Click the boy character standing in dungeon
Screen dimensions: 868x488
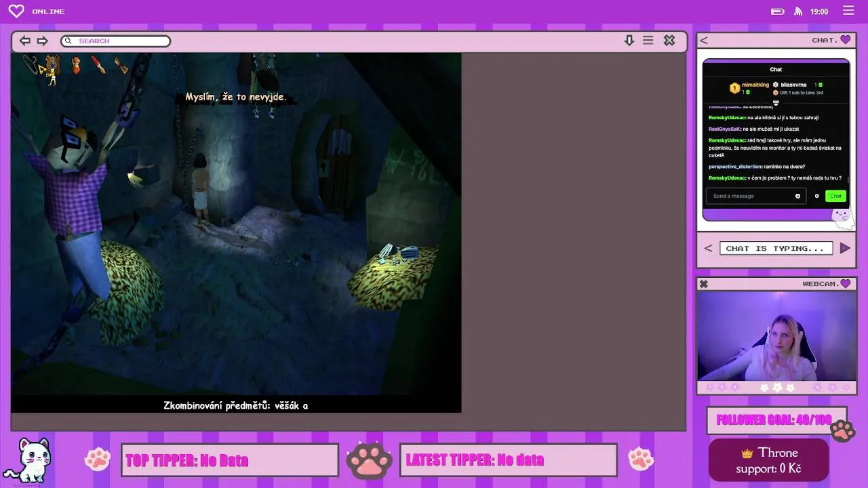[199, 188]
